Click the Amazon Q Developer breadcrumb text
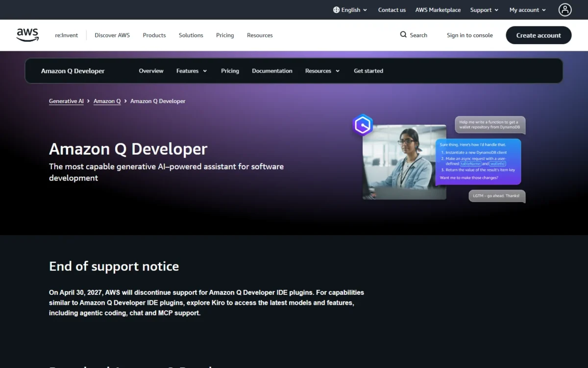Image resolution: width=588 pixels, height=368 pixels. [x=158, y=101]
